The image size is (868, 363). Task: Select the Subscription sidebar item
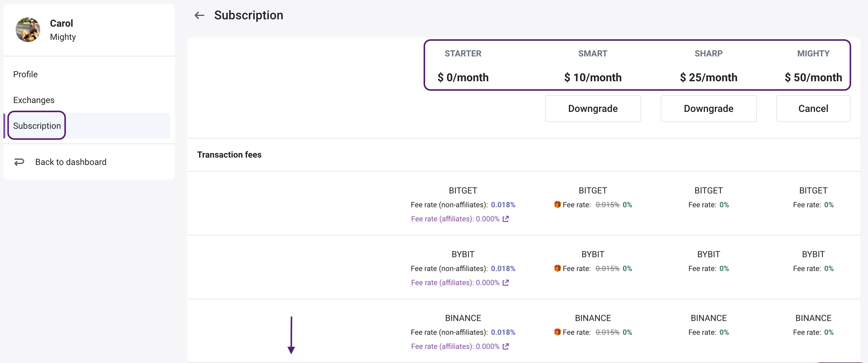(37, 126)
